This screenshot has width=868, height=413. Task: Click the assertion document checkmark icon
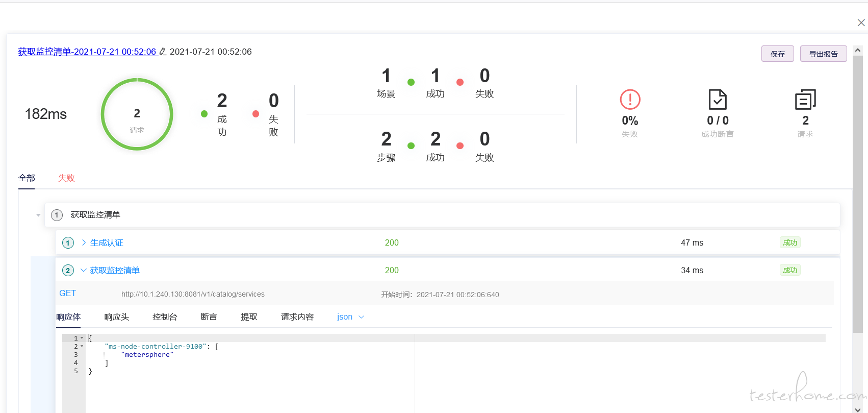(x=718, y=100)
